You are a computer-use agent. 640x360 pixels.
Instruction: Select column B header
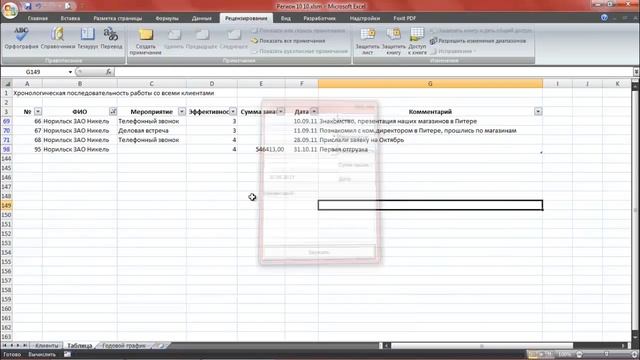click(x=80, y=84)
